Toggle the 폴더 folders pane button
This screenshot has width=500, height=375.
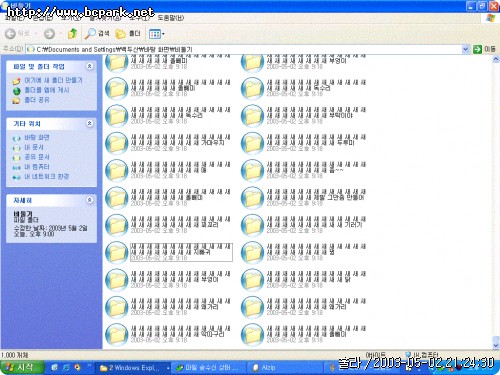click(128, 33)
